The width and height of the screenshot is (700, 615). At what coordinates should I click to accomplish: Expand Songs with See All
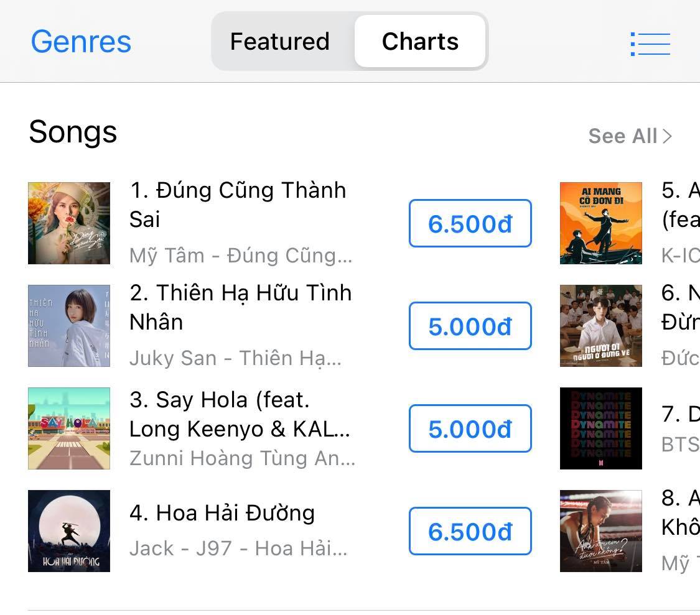point(630,136)
